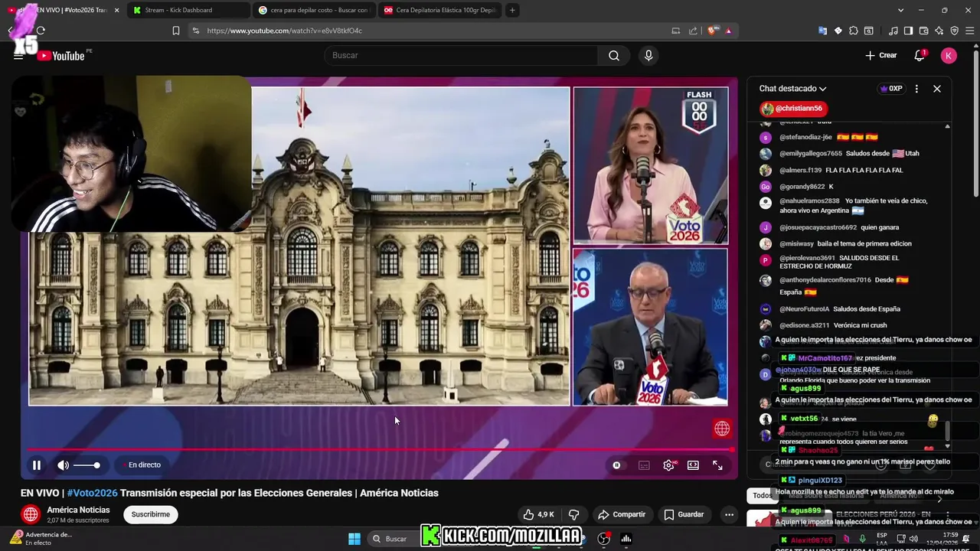Open Google Translate extension icon
This screenshot has width=980, height=551.
point(822,31)
